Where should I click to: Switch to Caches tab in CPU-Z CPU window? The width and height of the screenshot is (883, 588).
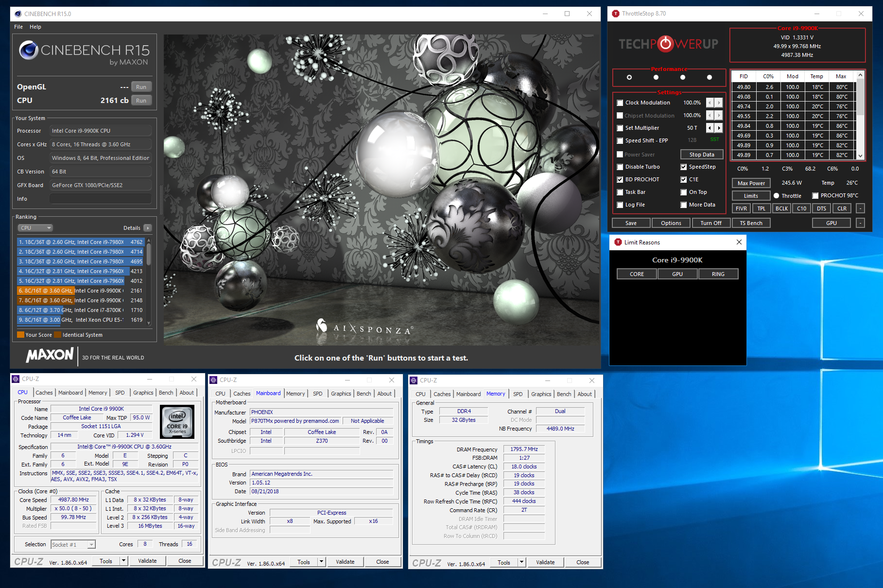(x=44, y=393)
